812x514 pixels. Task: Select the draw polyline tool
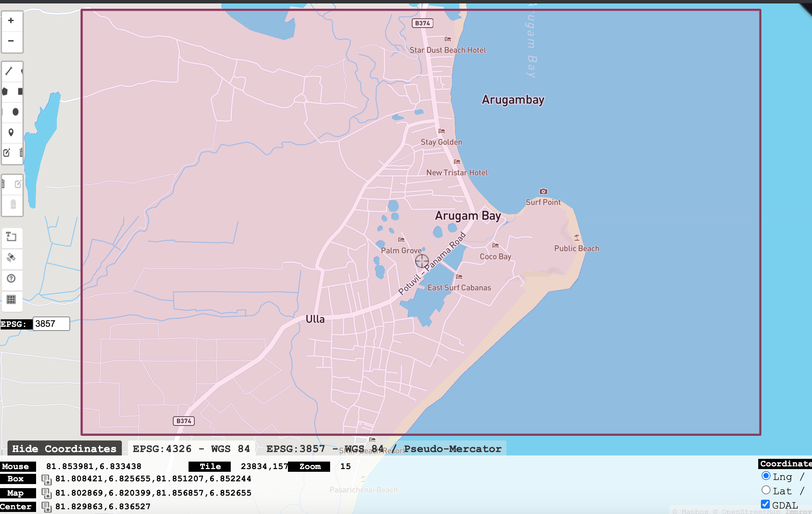9,71
